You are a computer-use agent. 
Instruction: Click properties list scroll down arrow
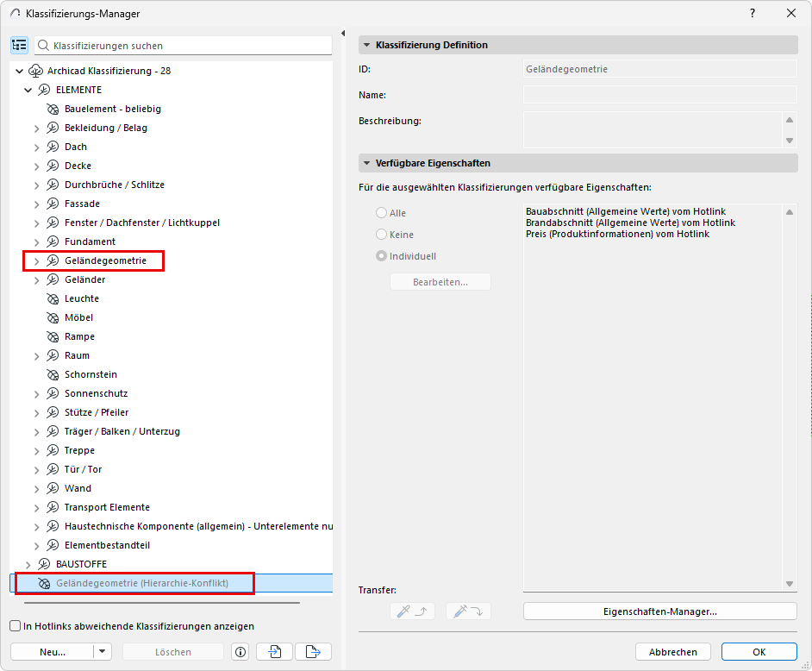(x=790, y=584)
